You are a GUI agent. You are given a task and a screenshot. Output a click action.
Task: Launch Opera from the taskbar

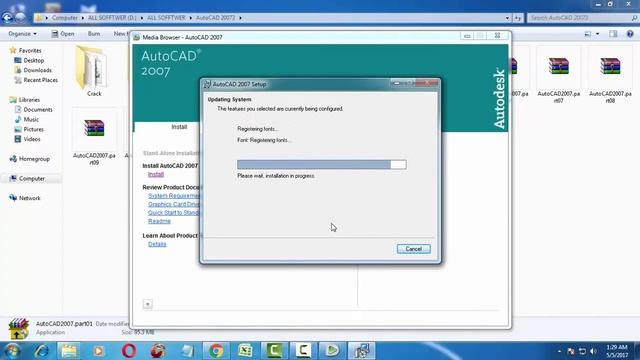(x=129, y=351)
